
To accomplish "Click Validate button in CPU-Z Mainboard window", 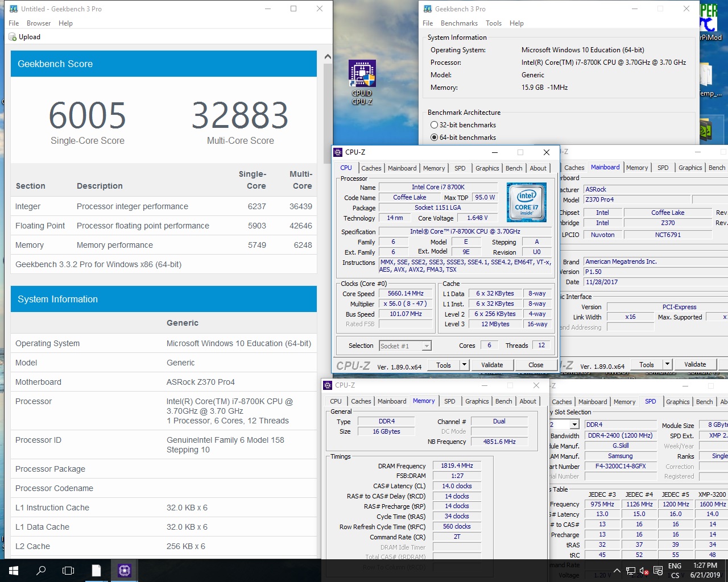I will [695, 364].
